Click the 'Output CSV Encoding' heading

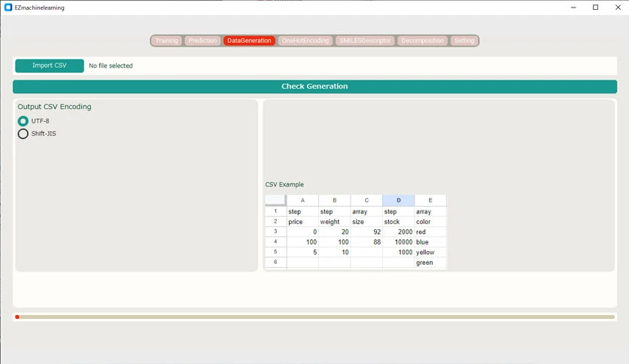point(55,107)
